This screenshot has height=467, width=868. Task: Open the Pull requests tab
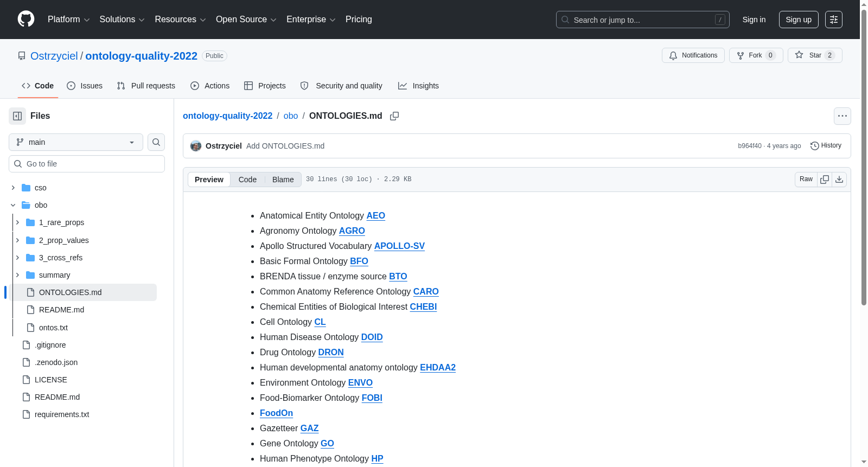146,86
